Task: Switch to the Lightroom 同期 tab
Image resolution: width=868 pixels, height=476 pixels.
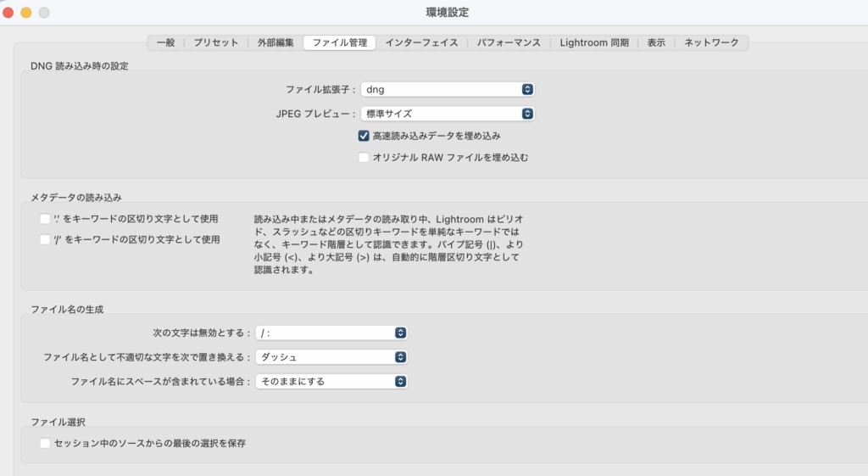Action: 593,42
